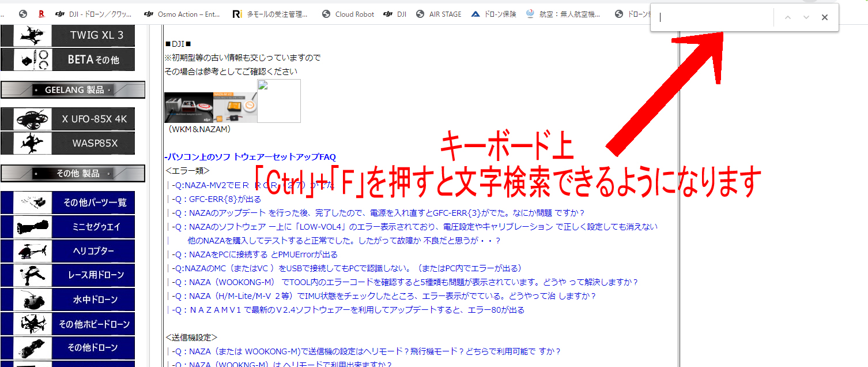Open FAQ about 送信機 heli or airplane mode
The height and width of the screenshot is (367, 868).
tap(366, 351)
